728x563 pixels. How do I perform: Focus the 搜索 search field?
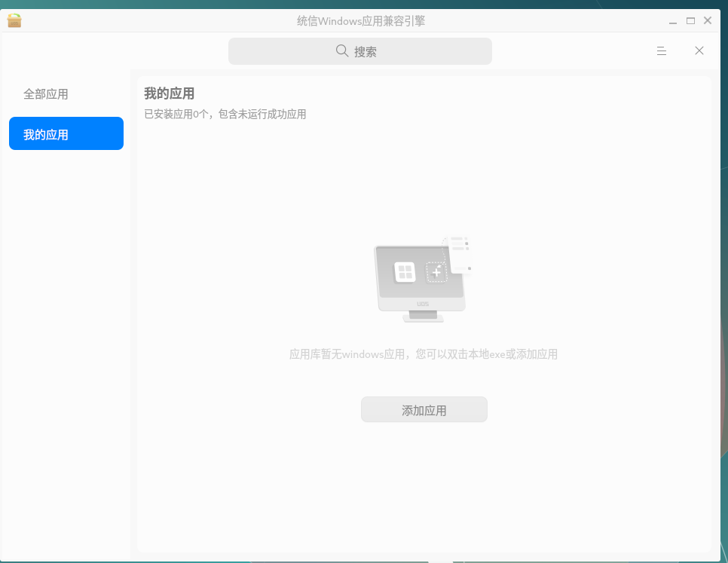(x=359, y=51)
